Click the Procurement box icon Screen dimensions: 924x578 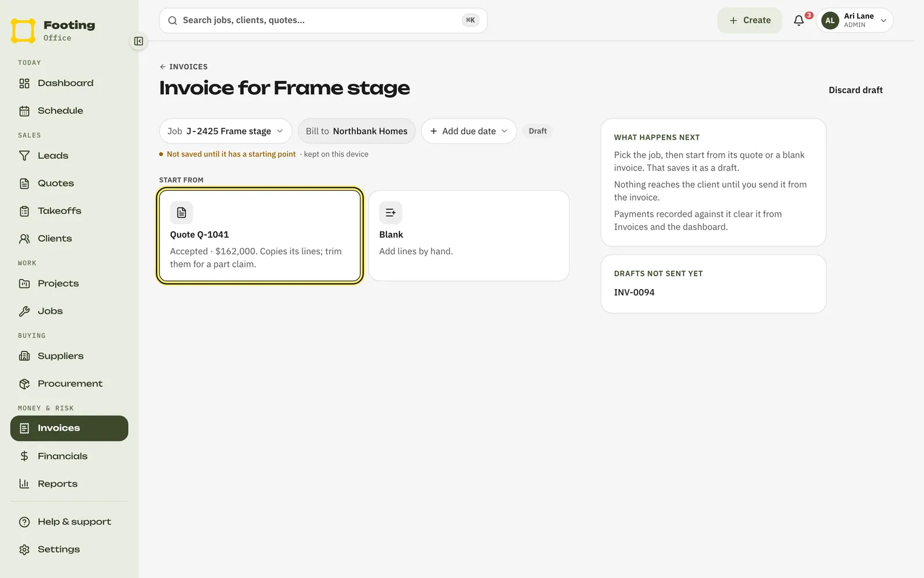(24, 384)
